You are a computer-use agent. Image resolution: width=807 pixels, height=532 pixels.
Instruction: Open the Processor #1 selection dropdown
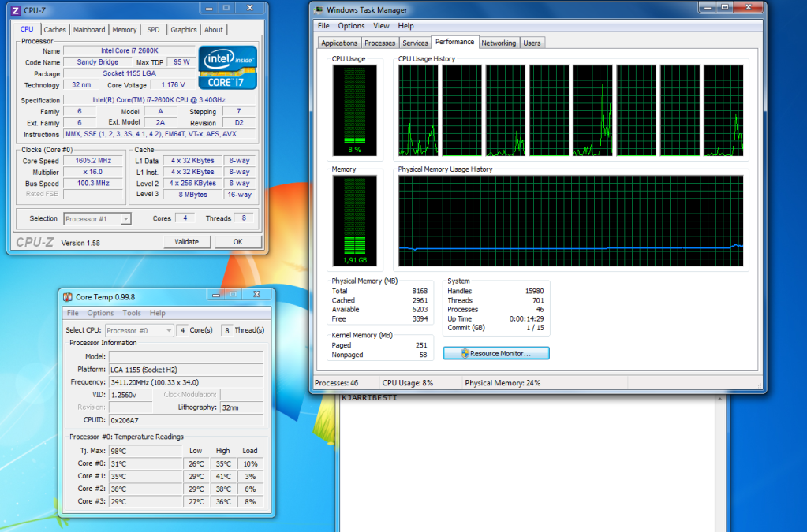coord(97,218)
